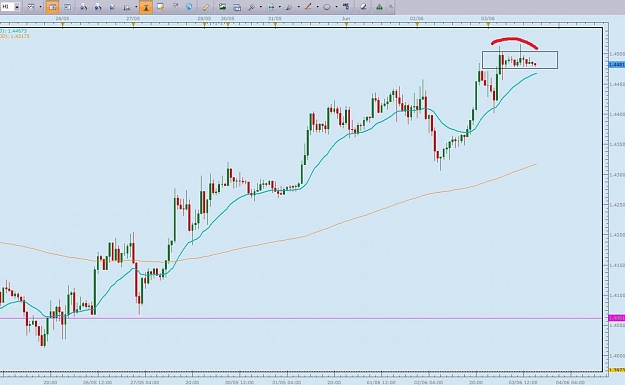Click the 26/05 12:00 time axis label
This screenshot has width=625, height=385.
[97, 382]
